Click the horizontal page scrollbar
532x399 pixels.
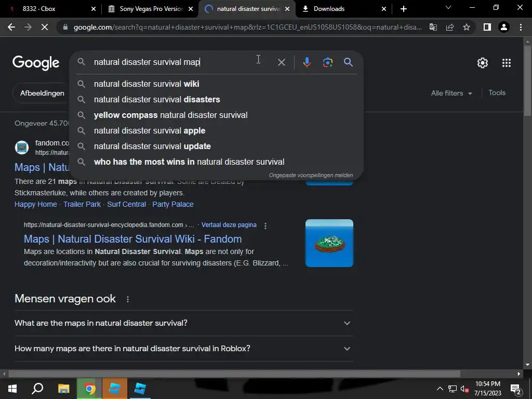click(234, 374)
